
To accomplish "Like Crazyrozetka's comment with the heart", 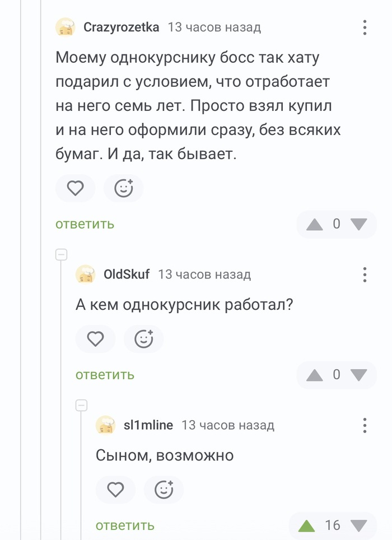I will 75,188.
